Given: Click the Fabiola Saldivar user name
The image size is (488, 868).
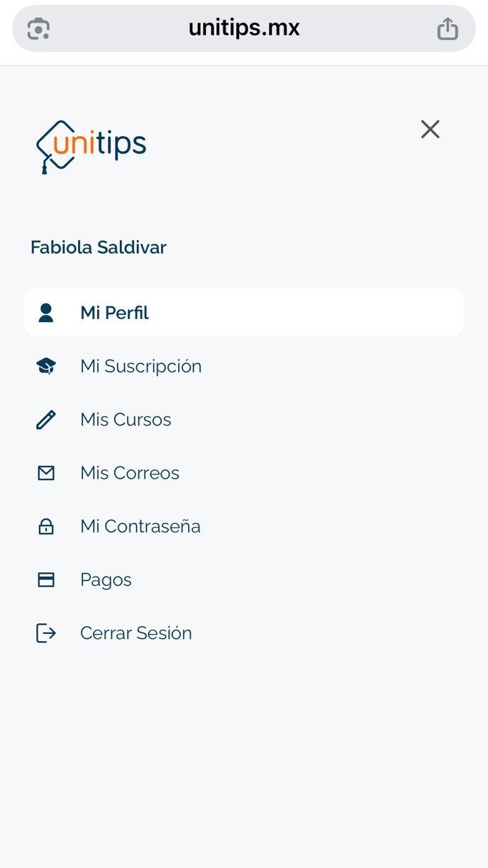Looking at the screenshot, I should (99, 247).
